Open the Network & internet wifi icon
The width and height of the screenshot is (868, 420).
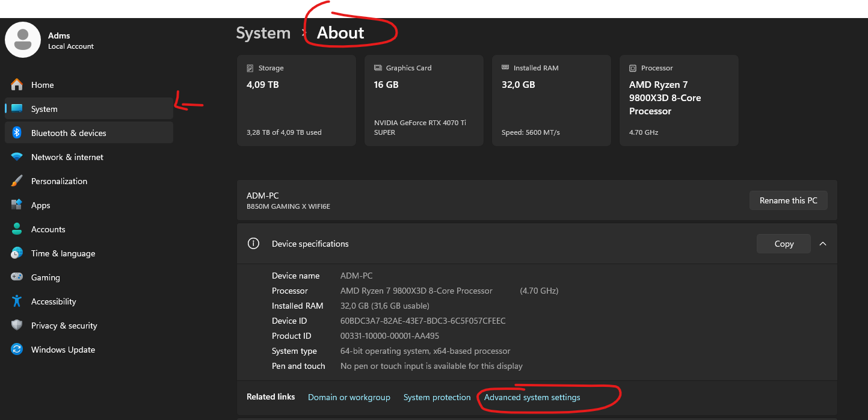(x=17, y=157)
